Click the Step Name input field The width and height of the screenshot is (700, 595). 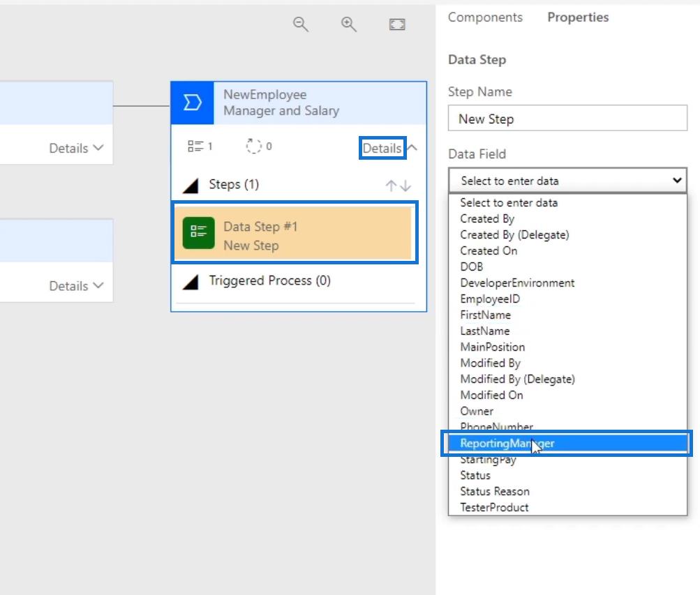click(x=567, y=118)
